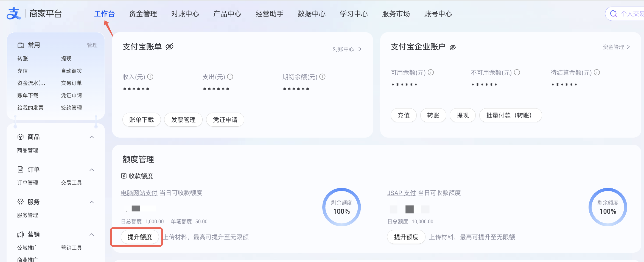The image size is (644, 262).
Task: Click the 发票管理 button
Action: point(183,120)
